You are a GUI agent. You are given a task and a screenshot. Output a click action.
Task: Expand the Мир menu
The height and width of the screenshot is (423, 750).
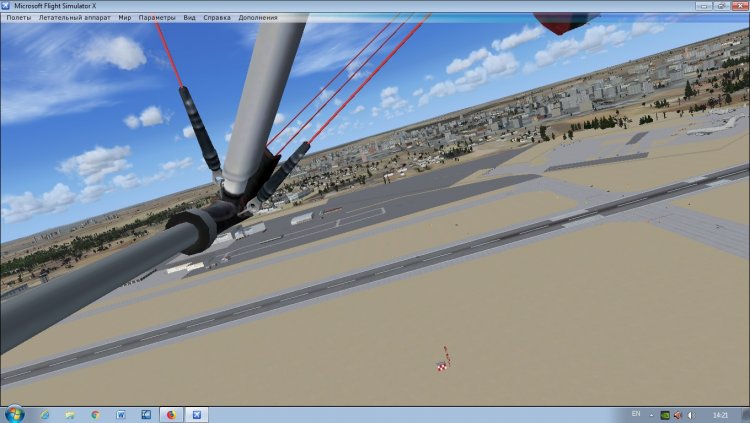click(x=124, y=18)
